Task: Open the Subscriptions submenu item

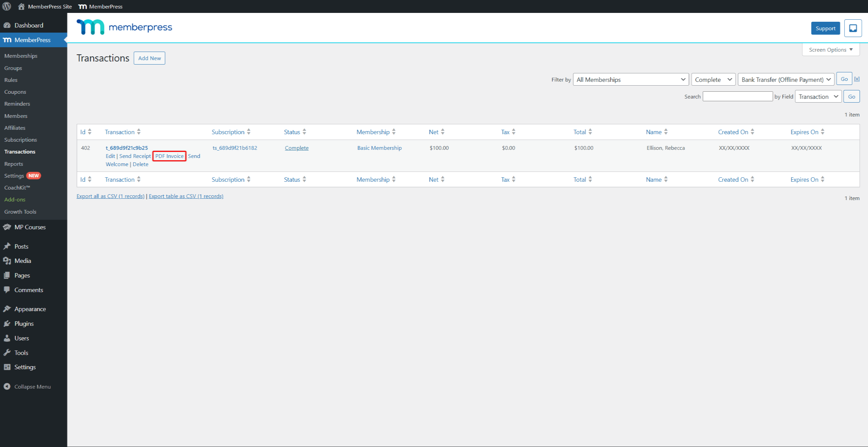Action: click(x=20, y=140)
